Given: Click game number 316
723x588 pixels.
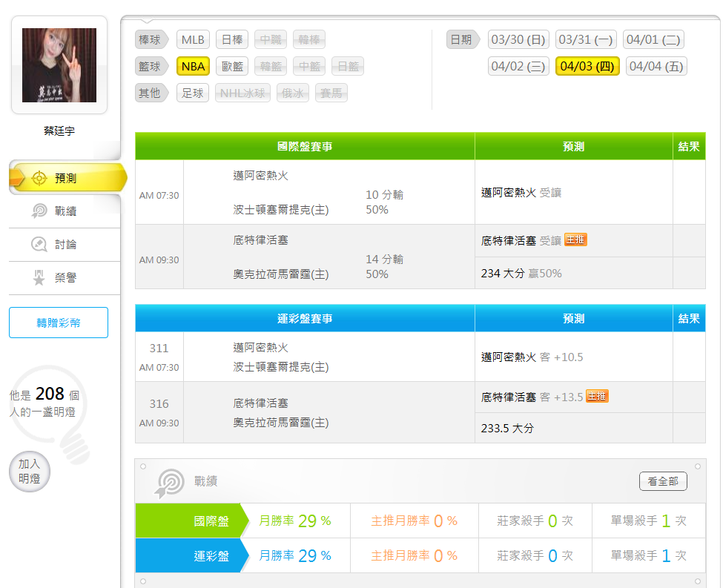Looking at the screenshot, I should tap(159, 404).
